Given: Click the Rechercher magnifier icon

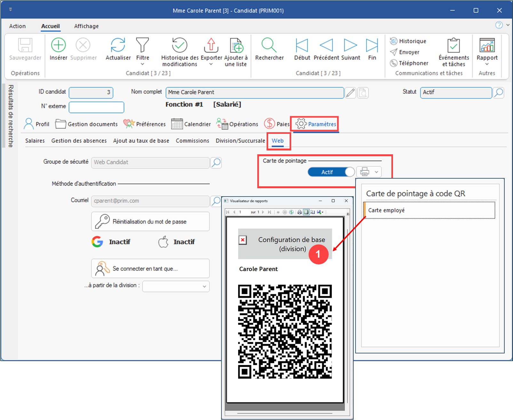Looking at the screenshot, I should [269, 45].
